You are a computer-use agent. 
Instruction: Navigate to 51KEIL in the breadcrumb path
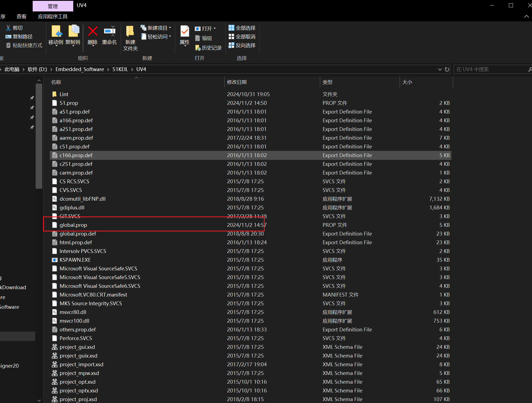point(120,69)
